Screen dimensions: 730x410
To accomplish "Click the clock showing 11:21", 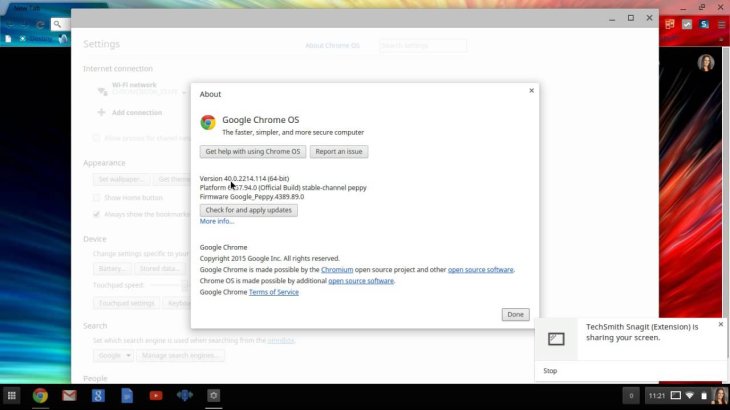I will (x=656, y=396).
